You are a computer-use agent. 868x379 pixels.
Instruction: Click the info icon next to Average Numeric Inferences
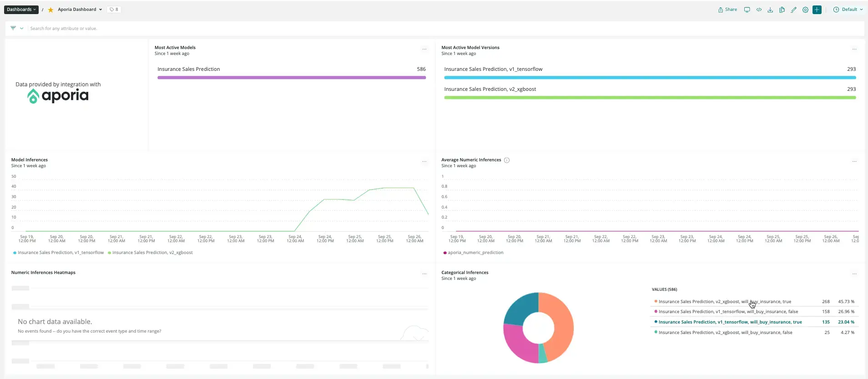click(x=507, y=160)
